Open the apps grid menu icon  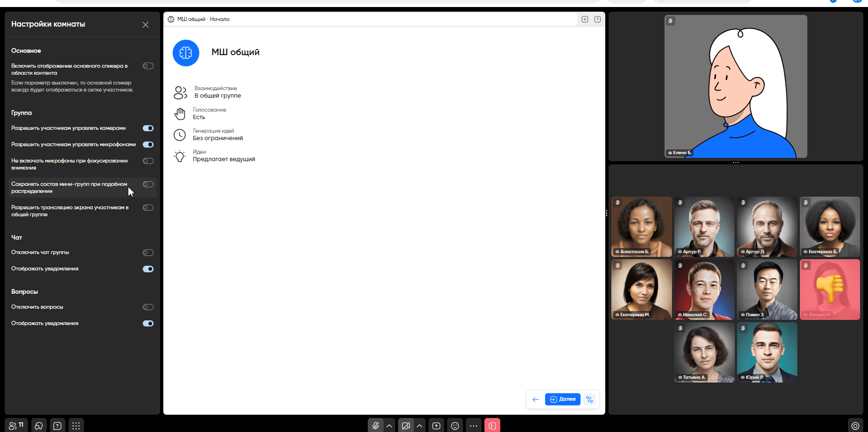tap(76, 425)
